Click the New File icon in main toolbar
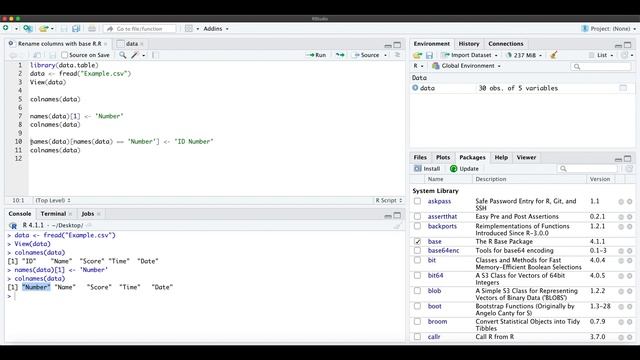640x360 pixels. (x=6, y=29)
